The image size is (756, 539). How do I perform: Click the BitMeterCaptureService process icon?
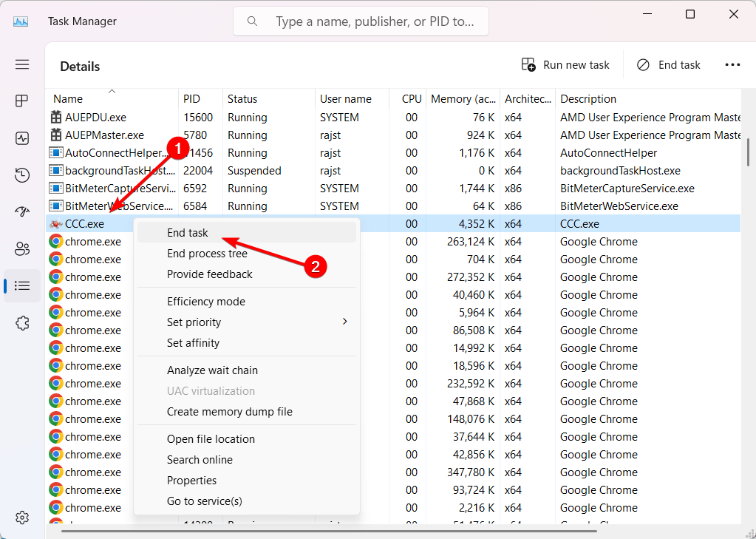click(x=56, y=189)
